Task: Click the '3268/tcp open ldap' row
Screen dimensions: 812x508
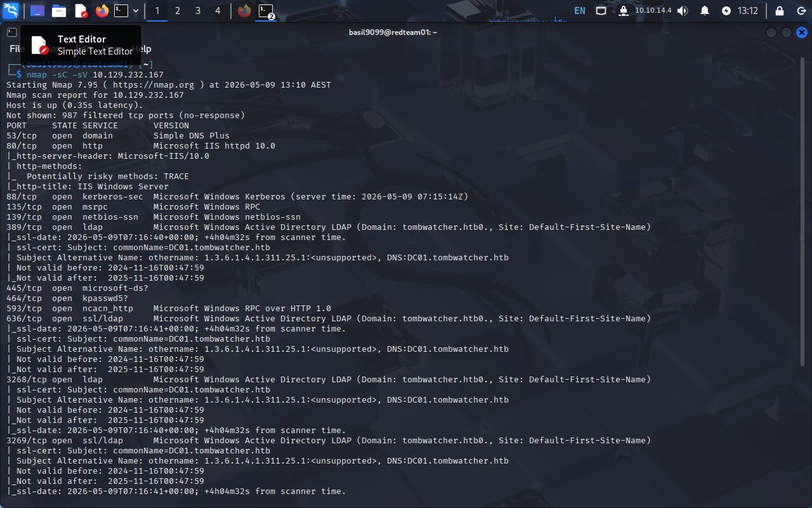Action: [x=329, y=380]
